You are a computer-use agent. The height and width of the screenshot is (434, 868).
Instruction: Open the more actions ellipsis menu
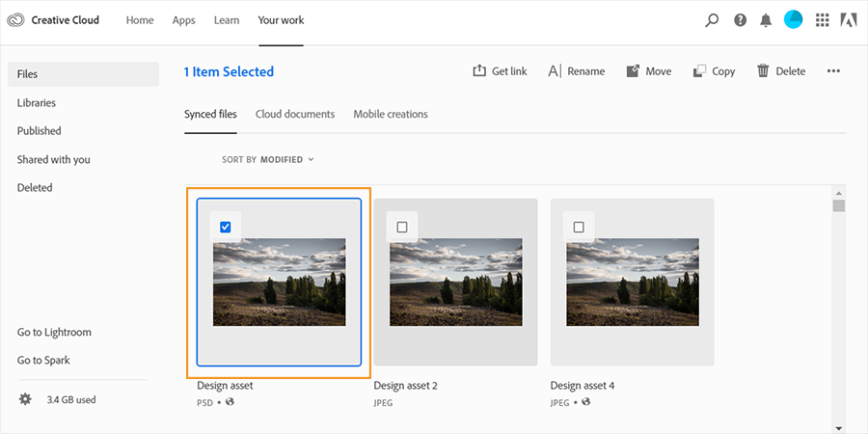(833, 70)
